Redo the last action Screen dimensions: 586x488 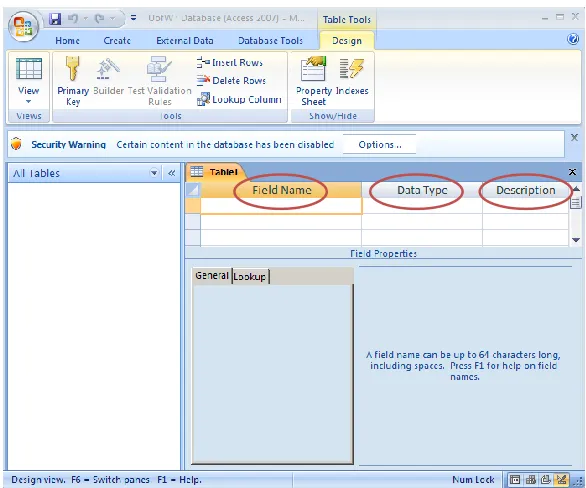tap(99, 18)
